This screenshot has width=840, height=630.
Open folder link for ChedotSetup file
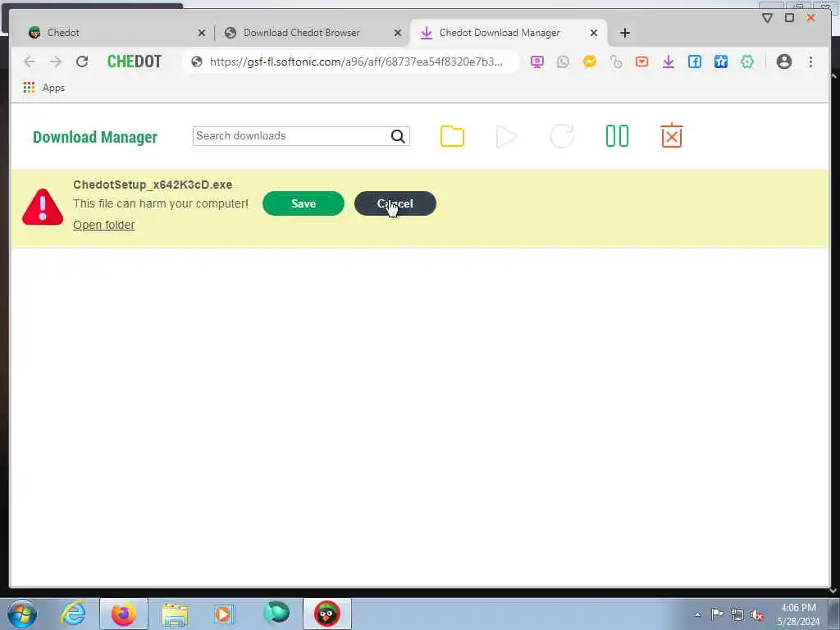click(104, 225)
